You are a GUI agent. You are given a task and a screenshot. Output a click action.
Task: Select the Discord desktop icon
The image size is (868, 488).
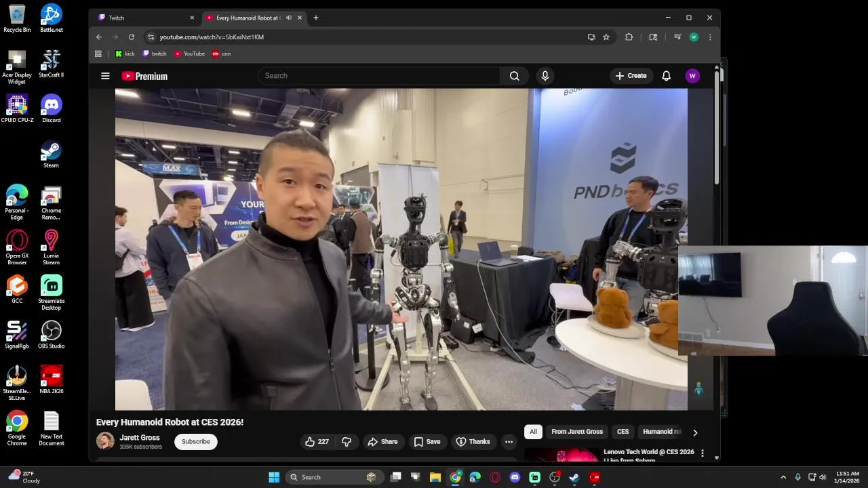coord(51,108)
